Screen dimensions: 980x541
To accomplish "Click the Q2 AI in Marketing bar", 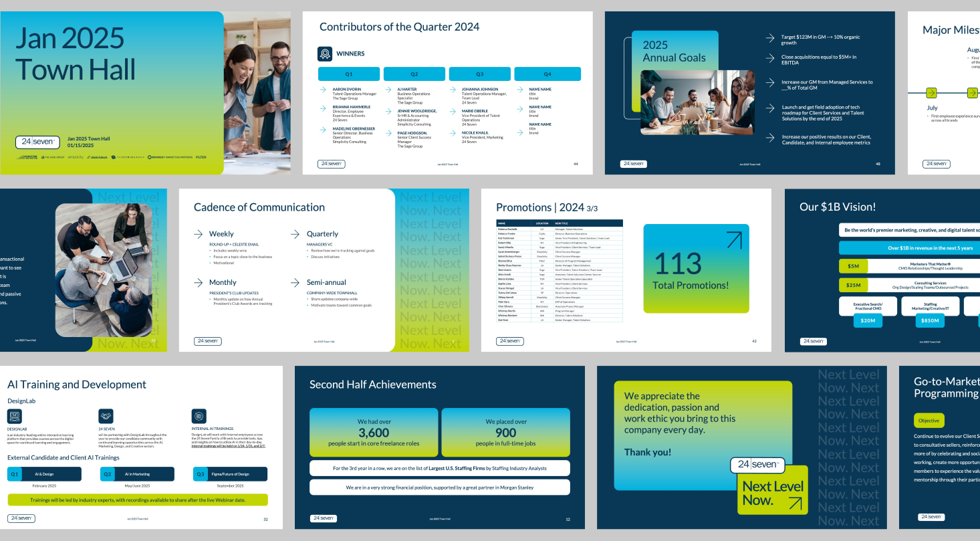I will click(138, 474).
